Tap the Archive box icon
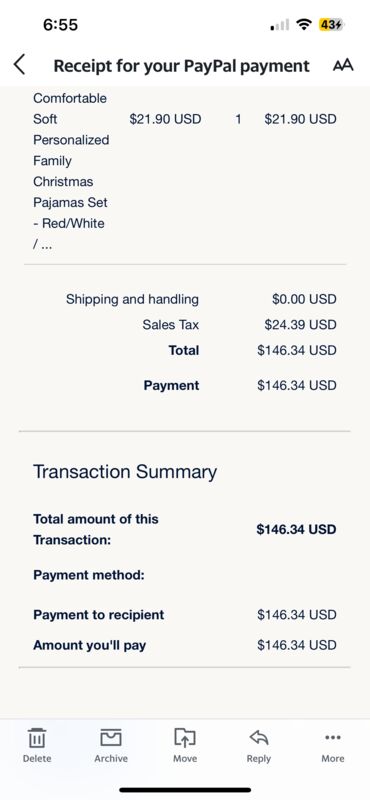 tap(111, 745)
